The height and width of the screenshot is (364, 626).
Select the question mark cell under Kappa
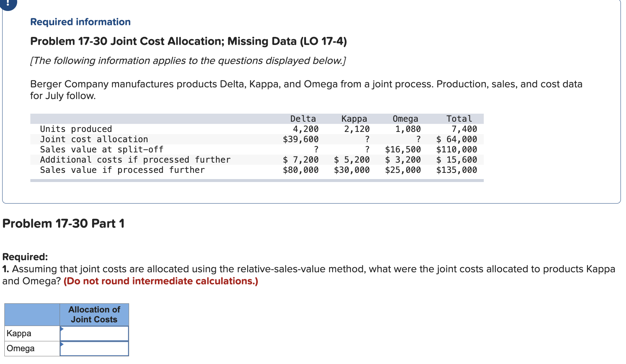[x=367, y=139]
